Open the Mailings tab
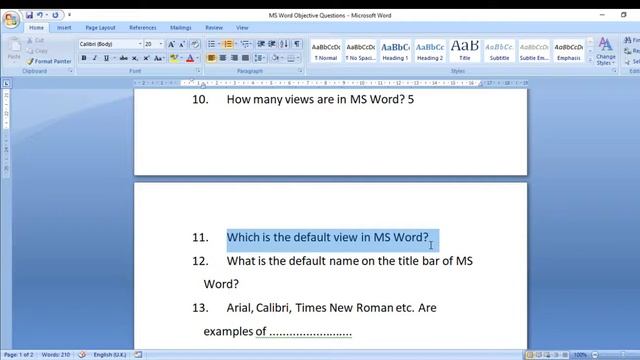Viewport: 640px width, 360px height. coord(181,28)
